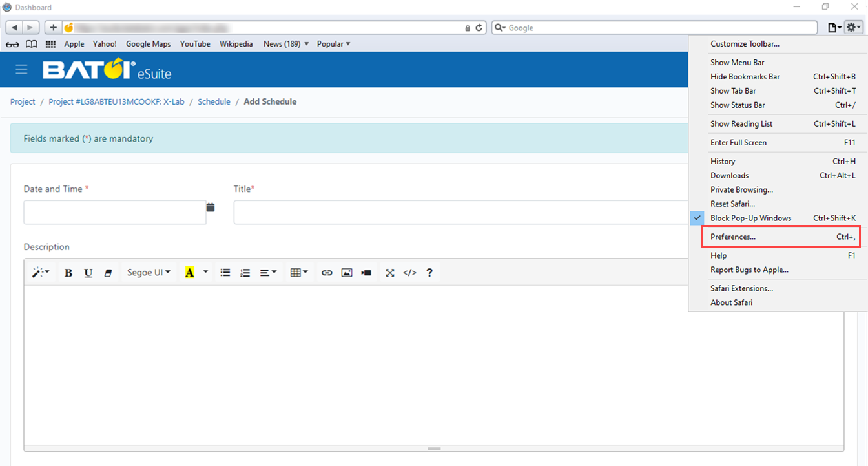868x466 pixels.
Task: Open the page menu icon
Action: pyautogui.click(x=834, y=28)
